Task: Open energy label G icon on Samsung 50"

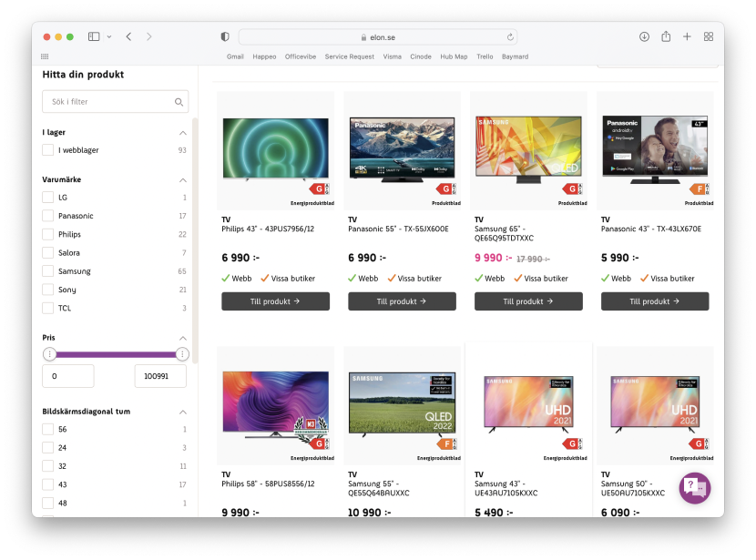Action: click(x=700, y=443)
